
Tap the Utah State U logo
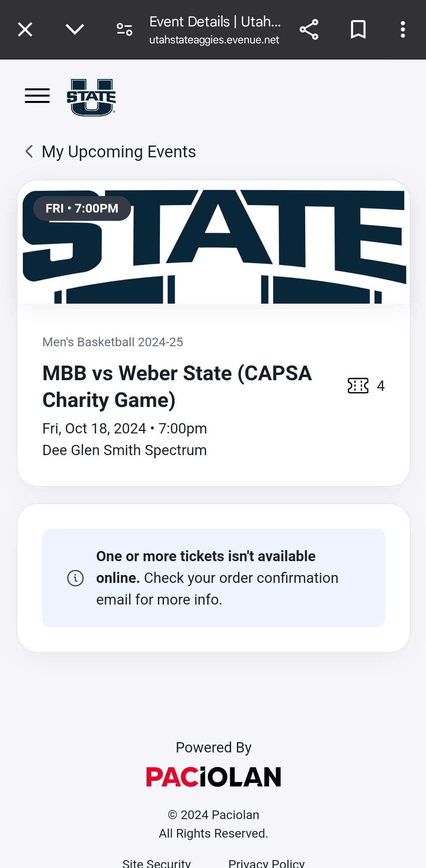pos(91,97)
